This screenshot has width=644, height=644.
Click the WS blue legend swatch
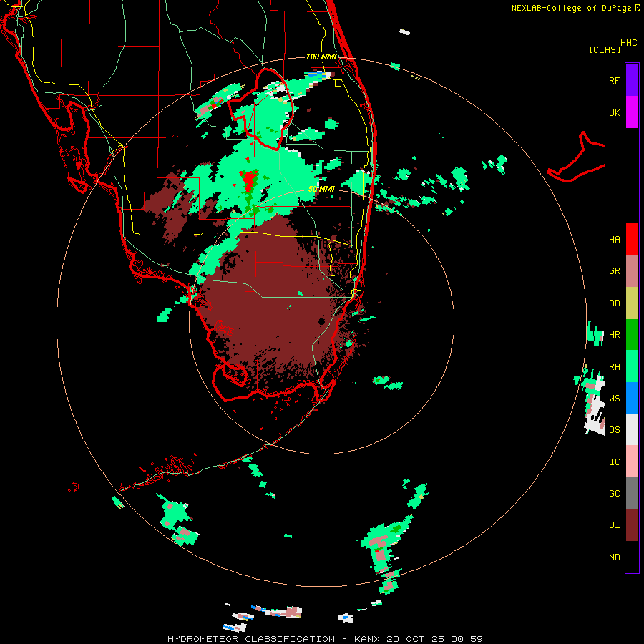632,398
